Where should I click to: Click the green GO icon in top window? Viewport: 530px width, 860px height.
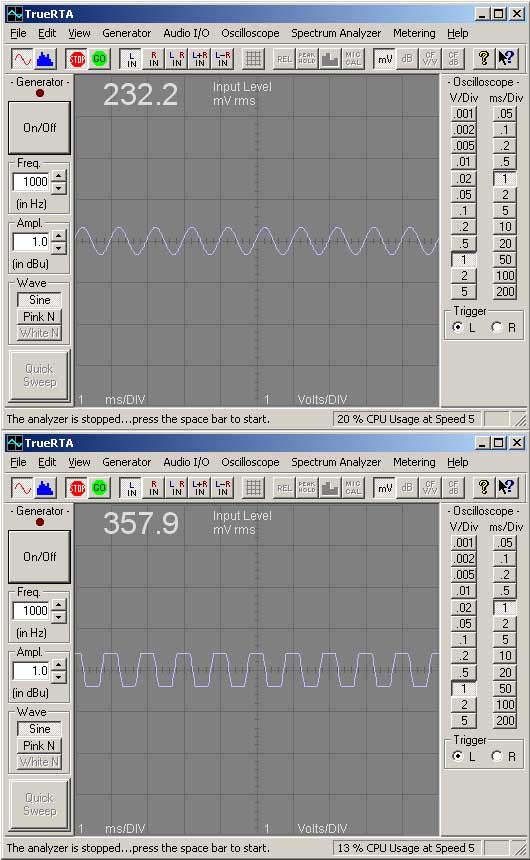click(99, 59)
